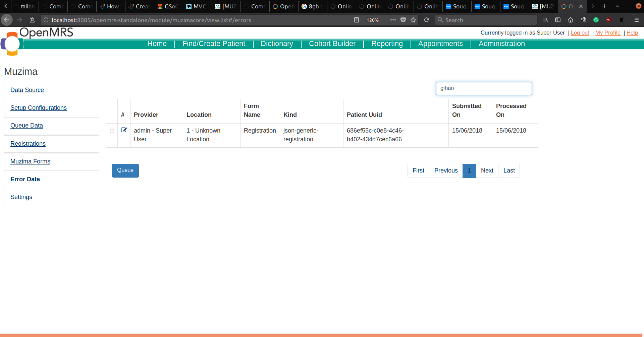The height and width of the screenshot is (337, 644).
Task: Click the uBlock Origin shield icon
Action: tap(609, 20)
